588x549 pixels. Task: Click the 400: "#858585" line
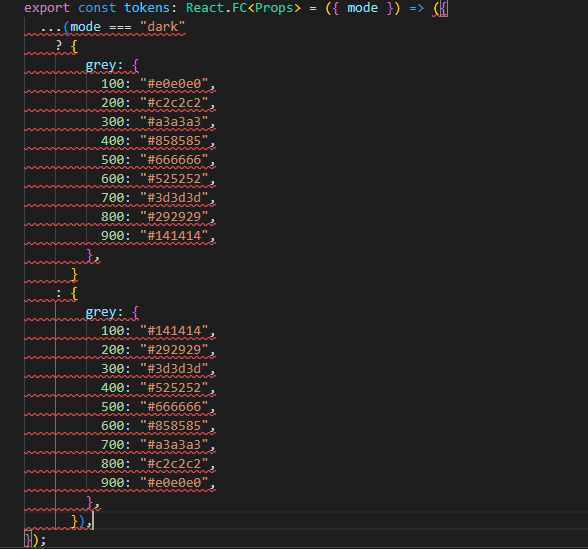click(x=158, y=141)
